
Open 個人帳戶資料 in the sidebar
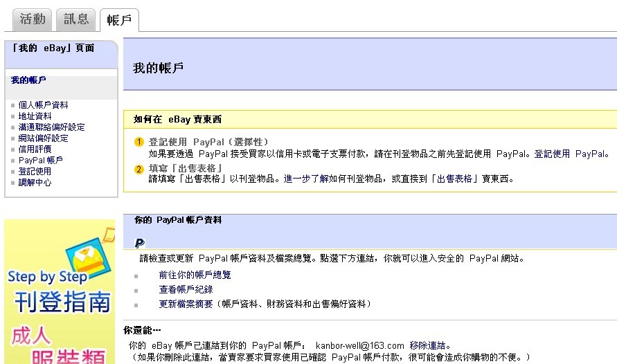coord(43,105)
